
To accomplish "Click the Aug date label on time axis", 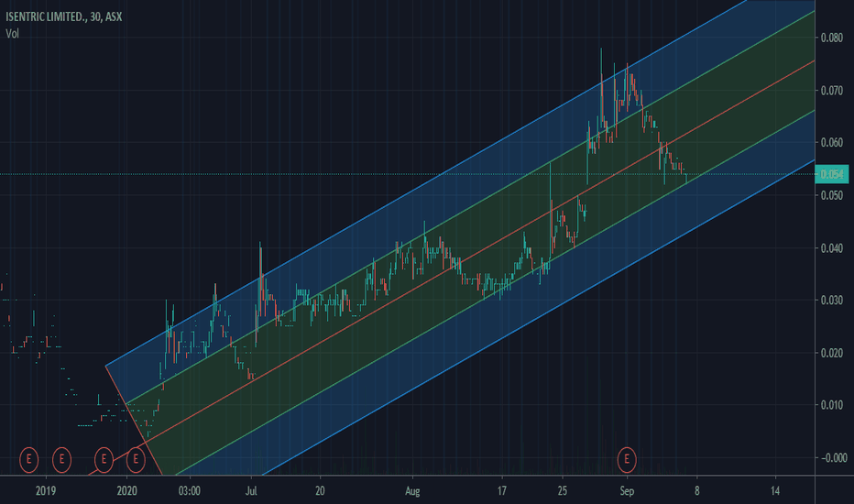I will click(413, 491).
